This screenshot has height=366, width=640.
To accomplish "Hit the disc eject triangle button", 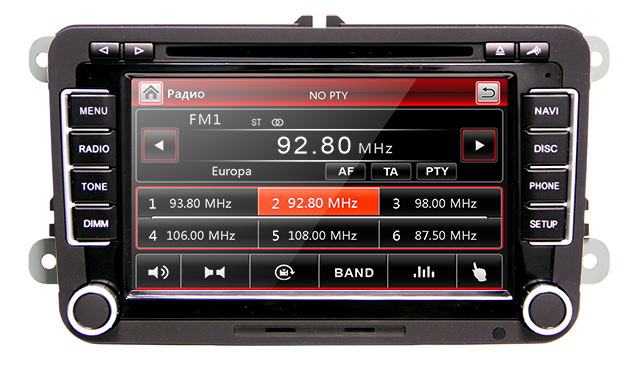I will click(x=500, y=51).
